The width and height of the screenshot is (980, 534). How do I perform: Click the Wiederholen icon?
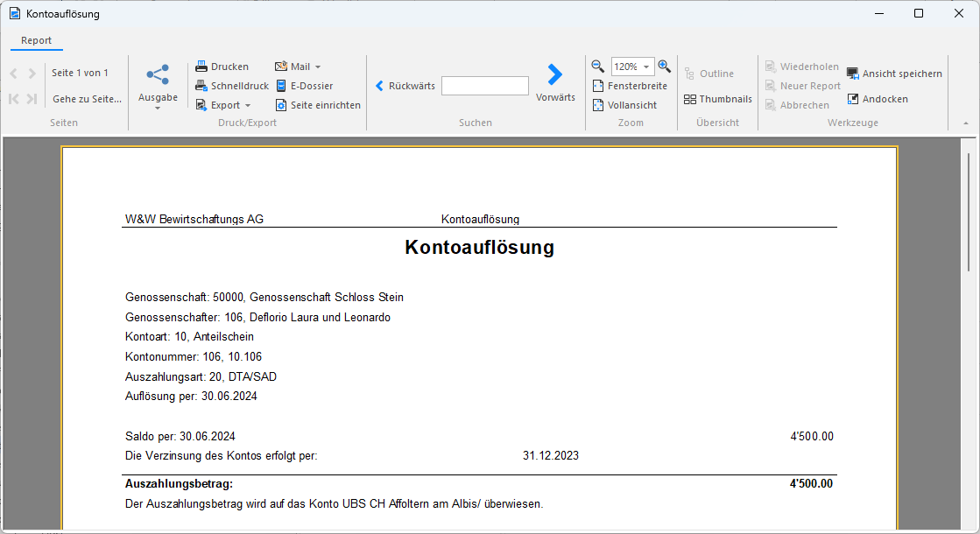click(771, 67)
